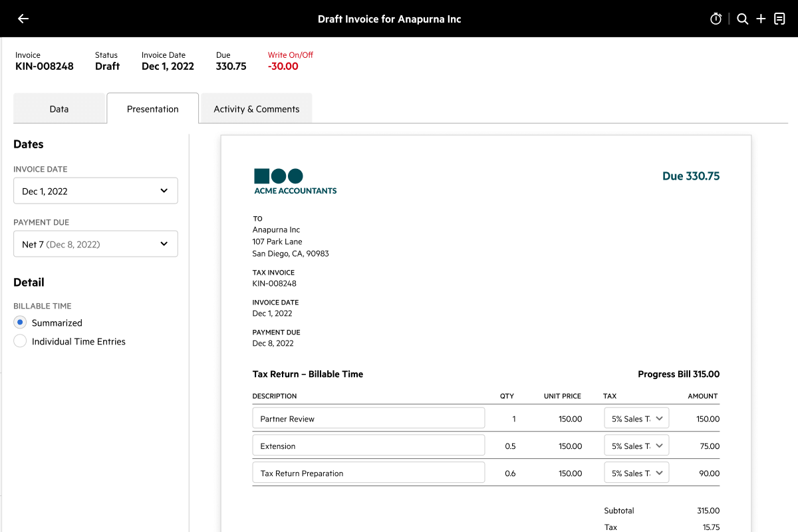Click the Extension description field
The height and width of the screenshot is (532, 798).
tap(368, 446)
